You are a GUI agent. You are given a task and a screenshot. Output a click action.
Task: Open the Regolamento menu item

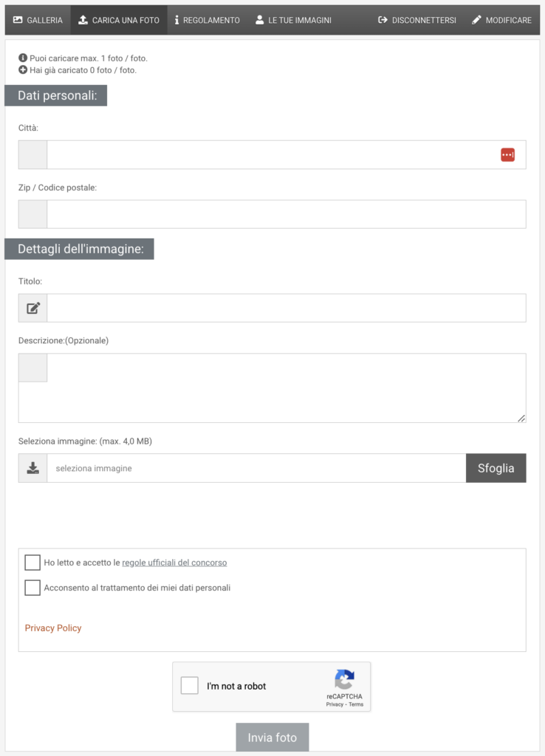click(x=207, y=20)
